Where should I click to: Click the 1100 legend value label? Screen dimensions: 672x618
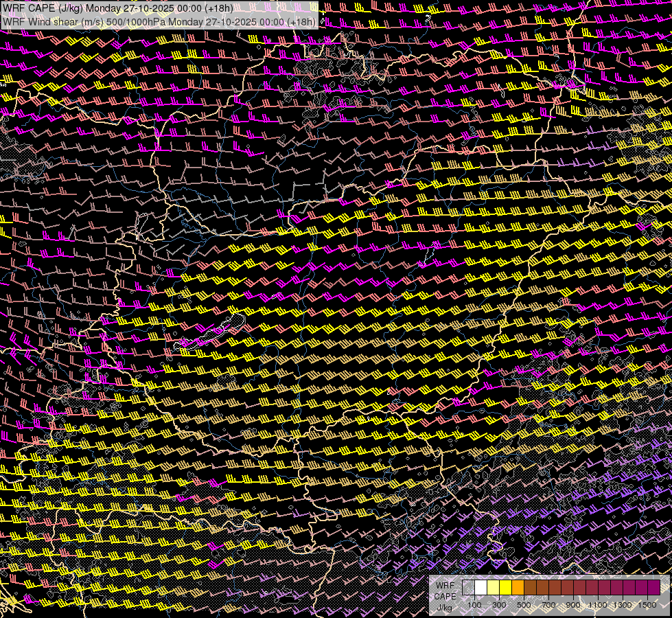click(x=598, y=605)
